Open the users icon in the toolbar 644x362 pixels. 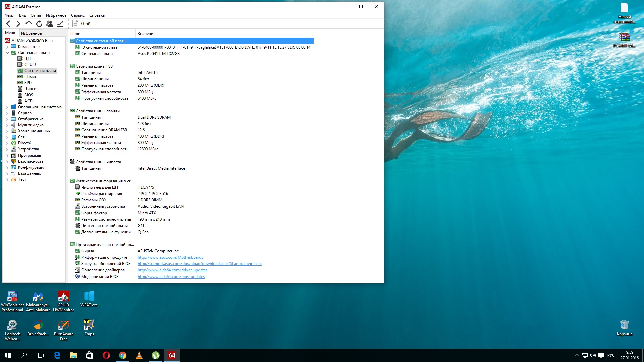pyautogui.click(x=49, y=24)
